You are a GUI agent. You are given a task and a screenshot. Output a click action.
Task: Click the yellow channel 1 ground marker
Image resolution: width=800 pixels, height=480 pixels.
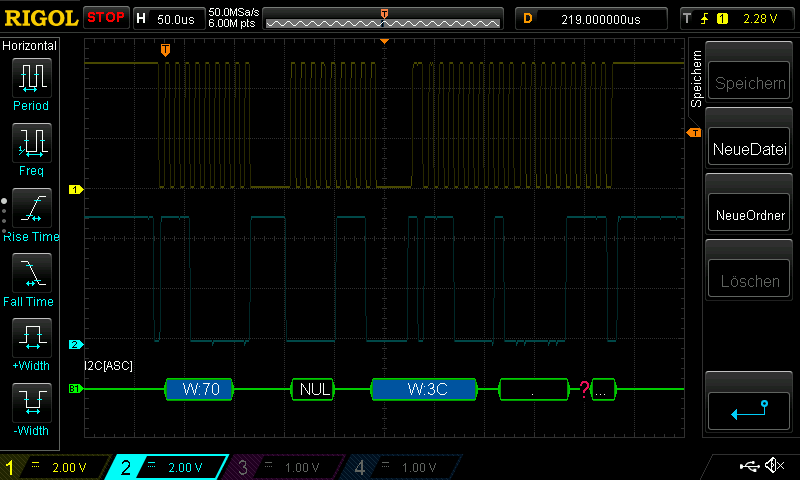[76, 189]
